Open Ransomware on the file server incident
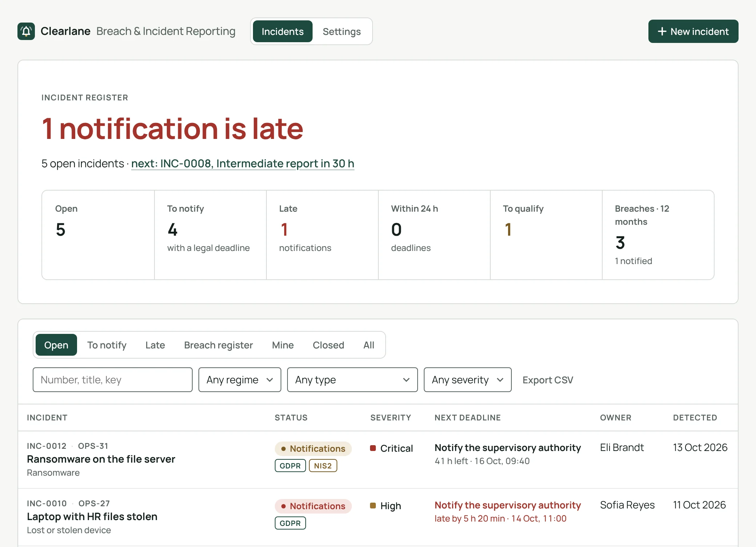The image size is (756, 547). coord(101,459)
